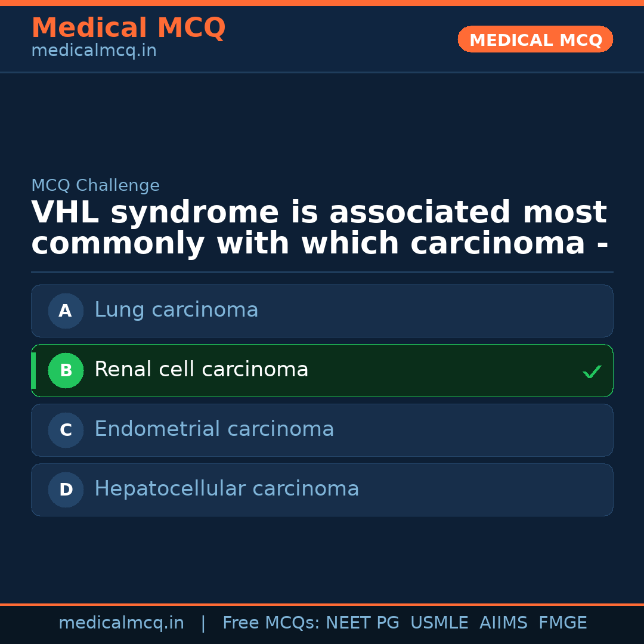Click the VHL syndrome question text
Image resolution: width=644 pixels, height=644 pixels.
[320, 228]
